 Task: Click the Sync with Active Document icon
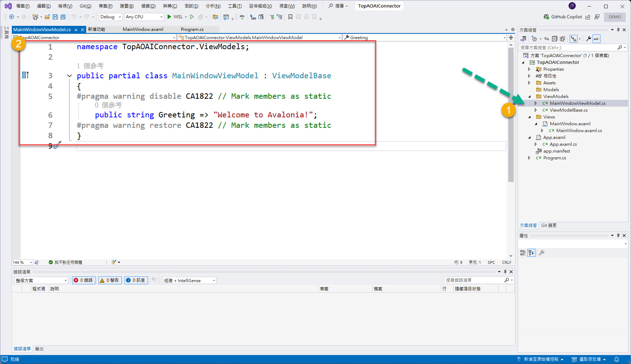click(x=547, y=39)
